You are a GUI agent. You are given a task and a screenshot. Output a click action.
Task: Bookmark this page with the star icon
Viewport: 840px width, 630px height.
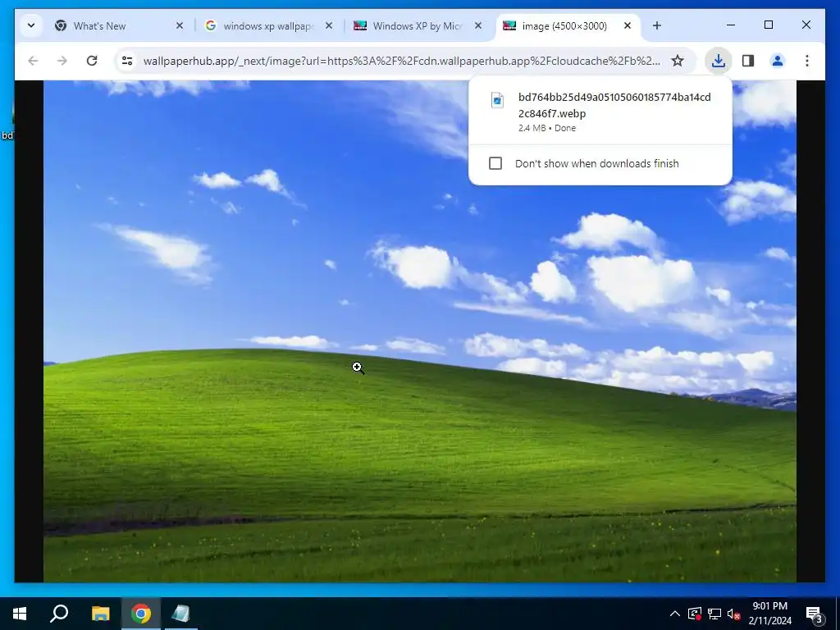click(x=678, y=61)
